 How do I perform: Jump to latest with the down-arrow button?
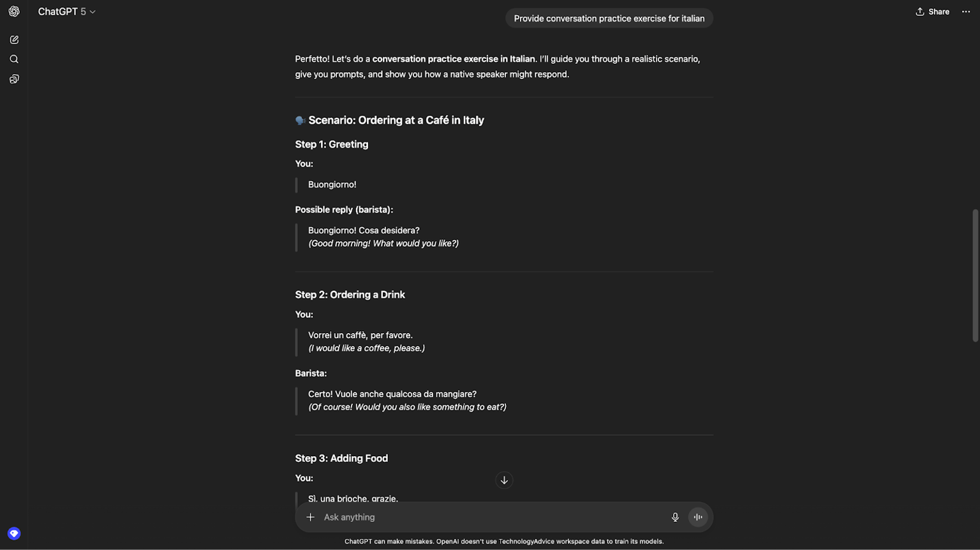click(x=504, y=480)
